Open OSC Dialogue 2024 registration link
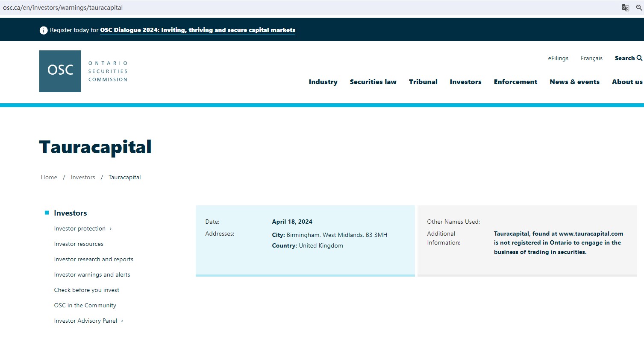Image resolution: width=644 pixels, height=359 pixels. 197,30
